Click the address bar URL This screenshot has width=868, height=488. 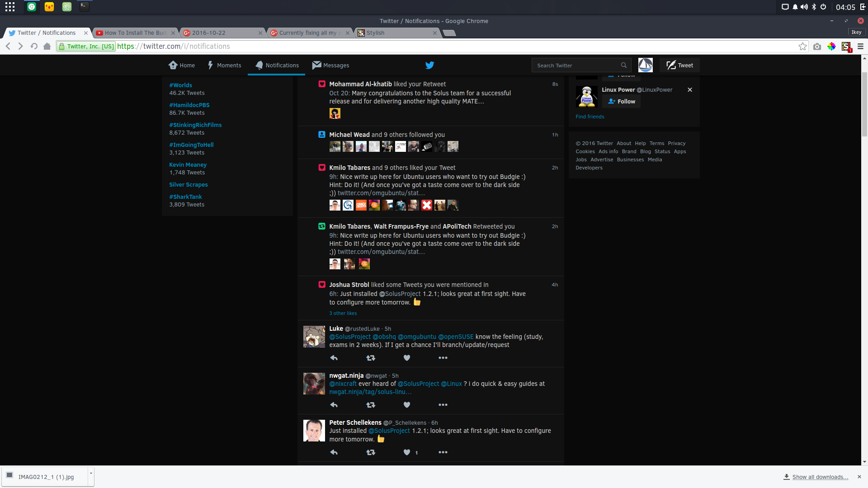(x=174, y=46)
